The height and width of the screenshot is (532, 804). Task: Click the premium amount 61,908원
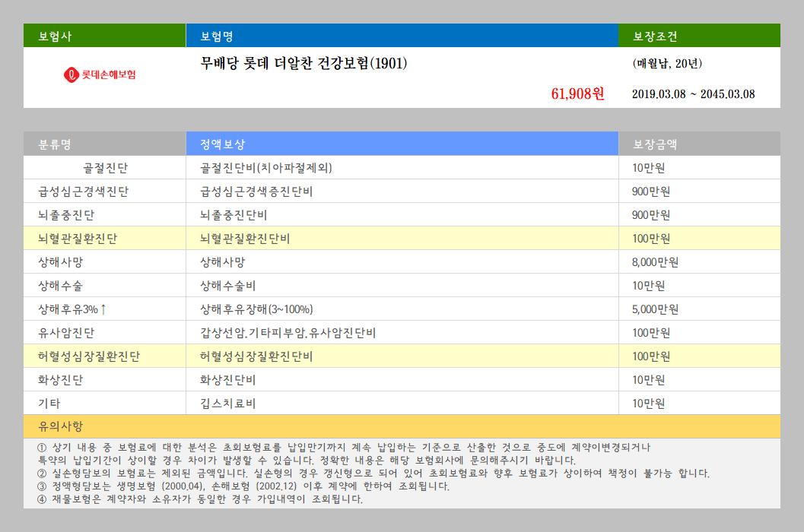click(x=577, y=93)
